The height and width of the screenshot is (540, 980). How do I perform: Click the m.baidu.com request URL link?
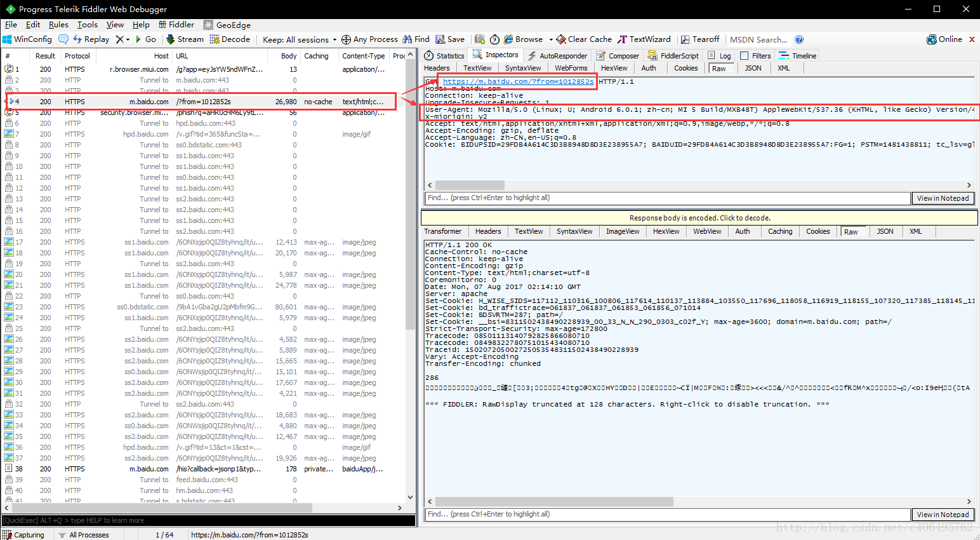519,81
